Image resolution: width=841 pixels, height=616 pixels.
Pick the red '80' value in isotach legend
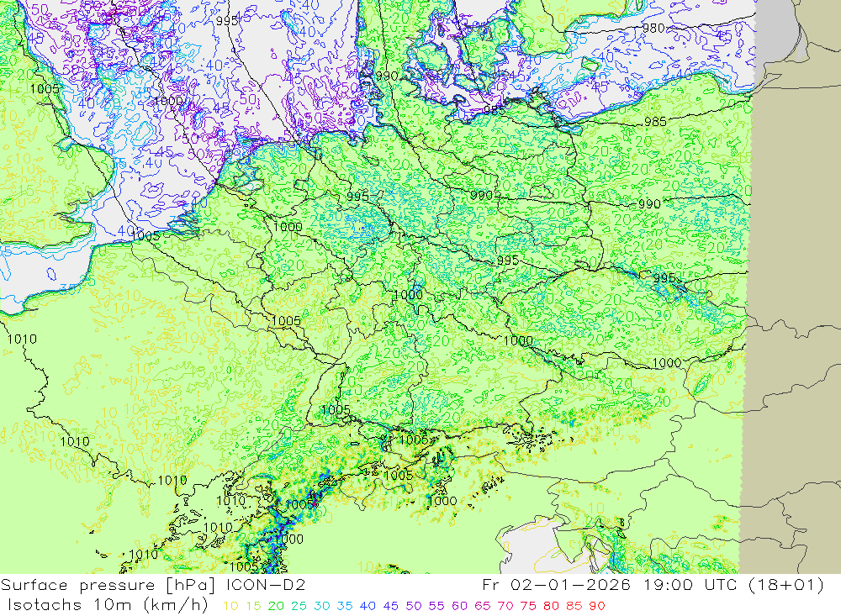tap(552, 607)
